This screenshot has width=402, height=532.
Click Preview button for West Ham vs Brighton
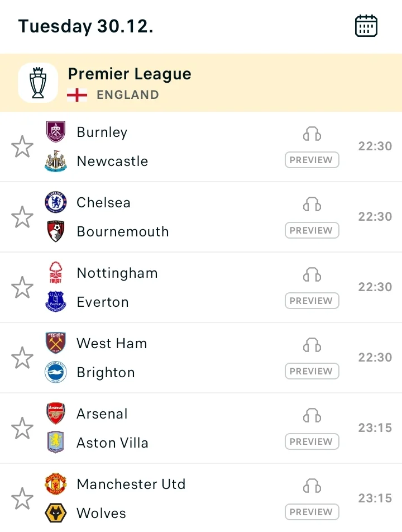click(312, 371)
